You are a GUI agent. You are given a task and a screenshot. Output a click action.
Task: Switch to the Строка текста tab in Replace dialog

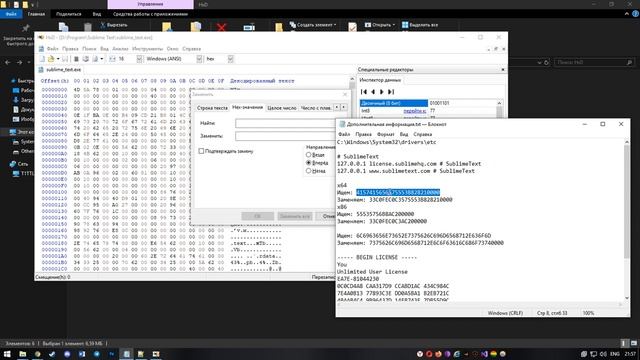[212, 108]
